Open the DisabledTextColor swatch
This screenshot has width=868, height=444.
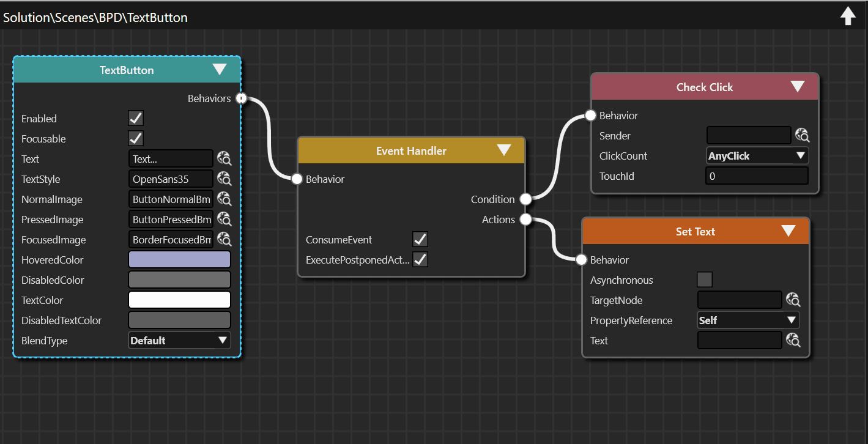tap(179, 320)
